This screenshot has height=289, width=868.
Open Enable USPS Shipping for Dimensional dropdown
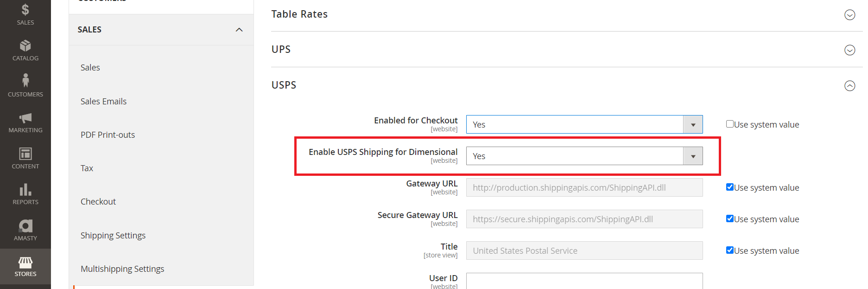point(584,156)
